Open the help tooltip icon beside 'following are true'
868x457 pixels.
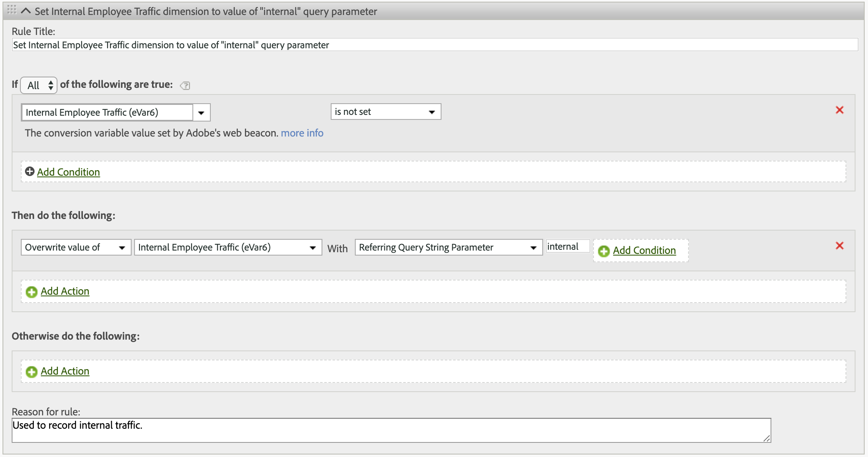pos(185,85)
